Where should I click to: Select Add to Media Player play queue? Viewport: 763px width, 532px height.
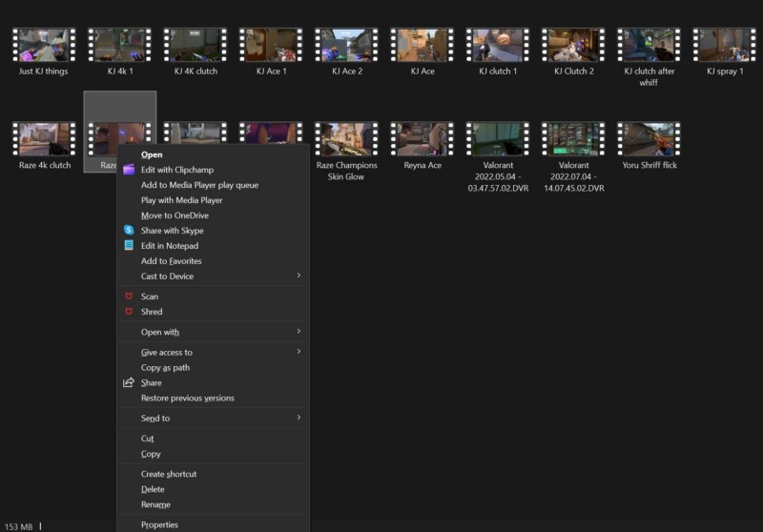199,185
